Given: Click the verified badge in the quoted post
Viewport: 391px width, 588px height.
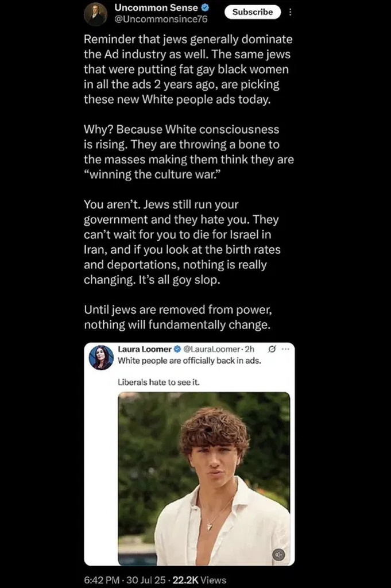Looking at the screenshot, I should coord(177,349).
